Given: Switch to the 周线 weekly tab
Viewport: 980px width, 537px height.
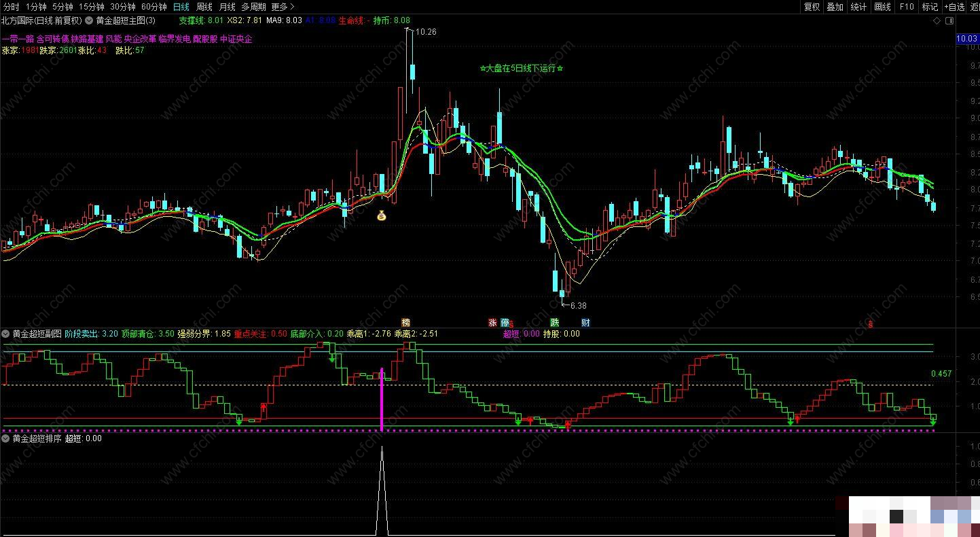Looking at the screenshot, I should (204, 7).
